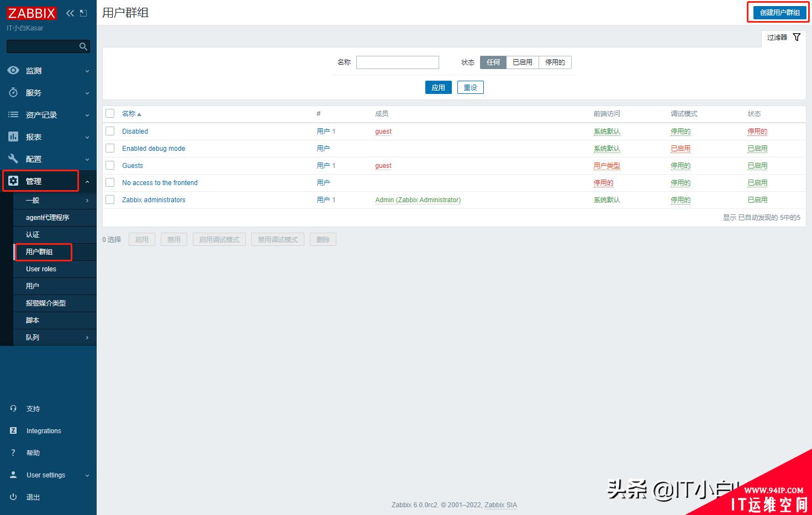This screenshot has width=812, height=515.
Task: Check the Guests group checkbox
Action: (x=110, y=165)
